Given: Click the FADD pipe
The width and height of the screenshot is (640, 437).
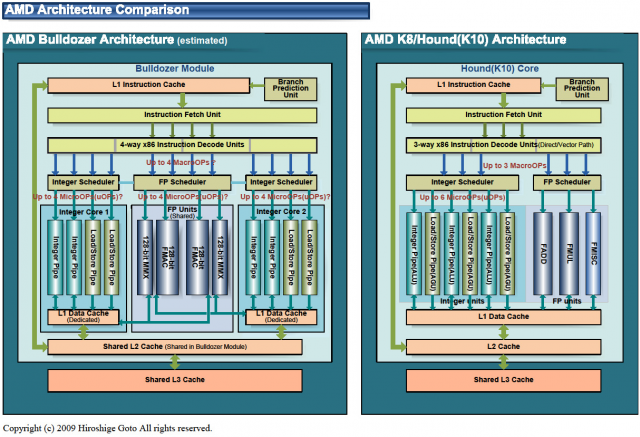Looking at the screenshot, I should point(543,253).
